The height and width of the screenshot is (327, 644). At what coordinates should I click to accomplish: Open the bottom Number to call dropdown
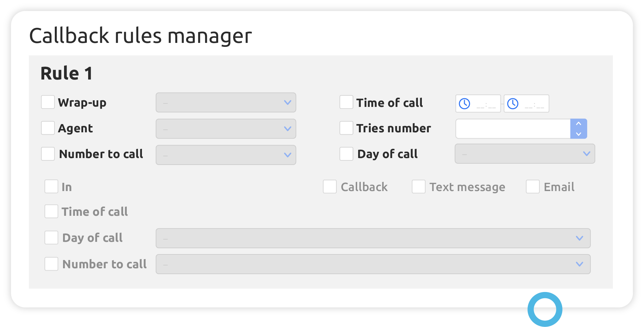click(373, 264)
